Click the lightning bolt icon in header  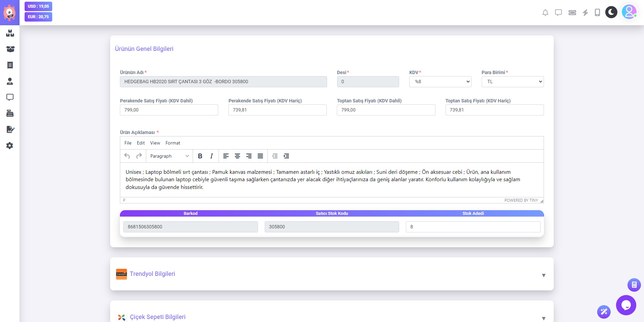[585, 13]
